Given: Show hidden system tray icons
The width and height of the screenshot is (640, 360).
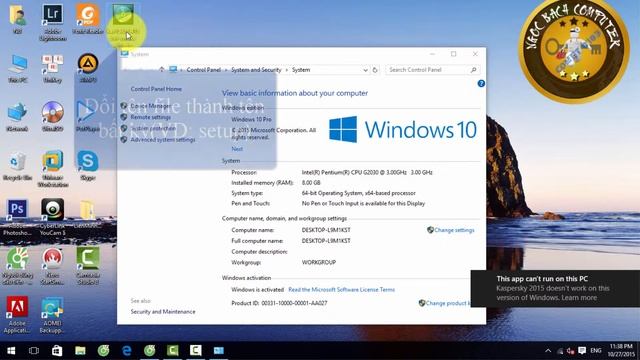Looking at the screenshot, I should click(548, 351).
